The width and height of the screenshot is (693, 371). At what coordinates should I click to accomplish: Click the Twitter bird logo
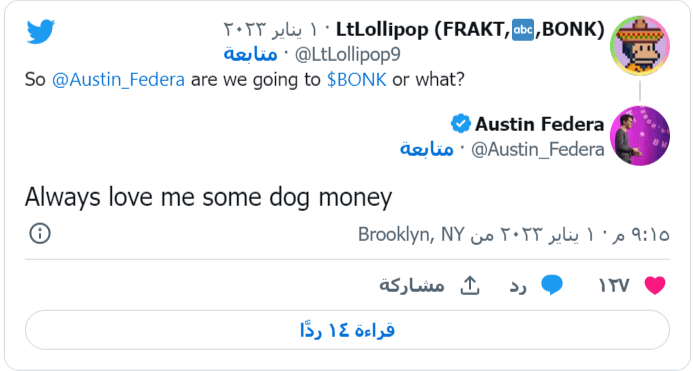(41, 31)
